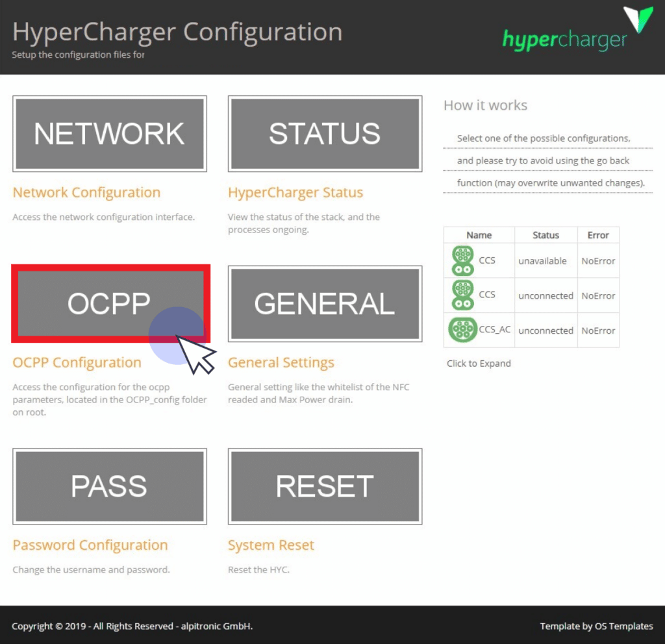
Task: Click the CCS_AC connector icon
Action: pos(462,330)
